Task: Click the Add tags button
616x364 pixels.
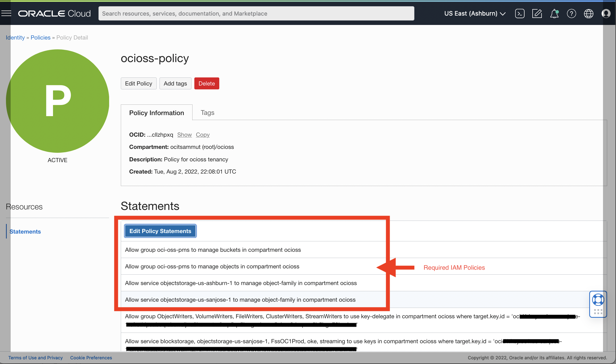Action: [175, 83]
